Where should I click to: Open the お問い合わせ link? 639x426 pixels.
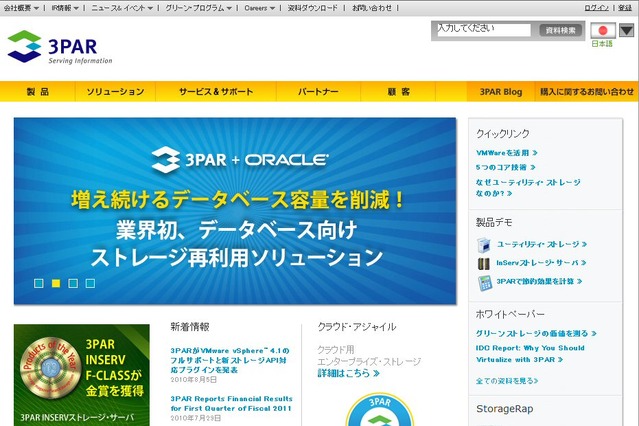(372, 8)
